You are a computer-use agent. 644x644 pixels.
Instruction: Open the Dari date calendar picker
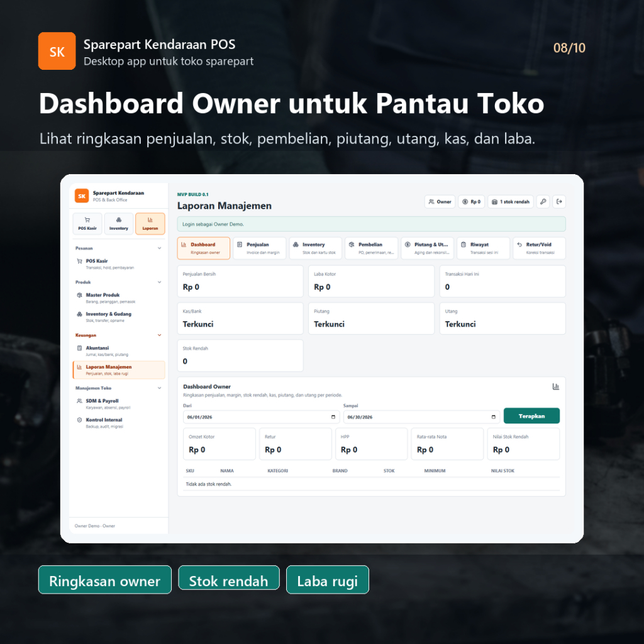coord(333,417)
